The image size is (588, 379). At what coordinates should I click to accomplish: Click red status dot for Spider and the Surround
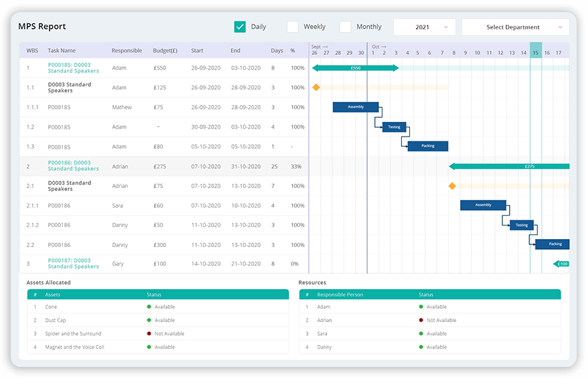pyautogui.click(x=149, y=333)
